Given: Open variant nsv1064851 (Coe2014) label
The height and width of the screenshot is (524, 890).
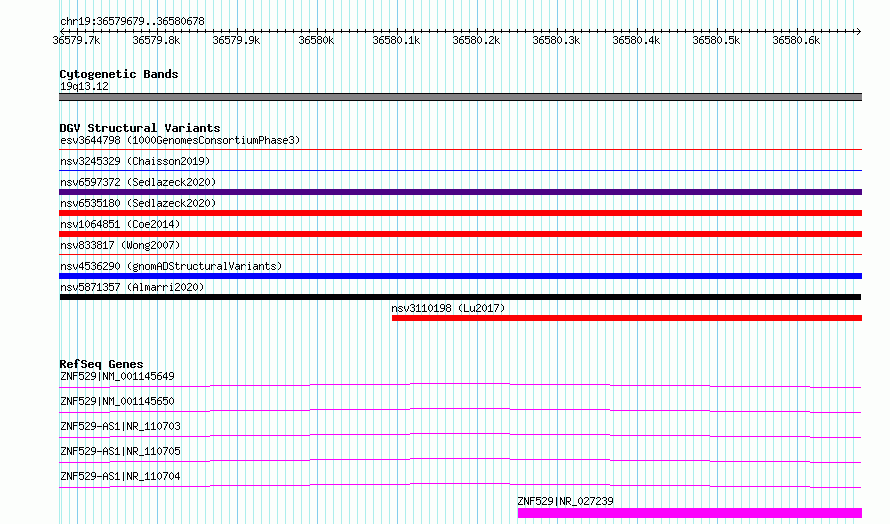Looking at the screenshot, I should pos(120,224).
